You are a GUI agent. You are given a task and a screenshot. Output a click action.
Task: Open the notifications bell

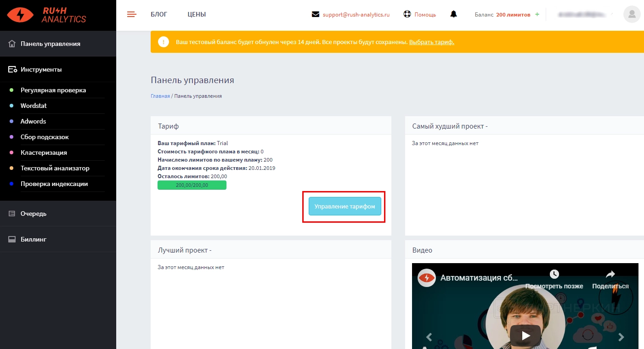(x=454, y=14)
